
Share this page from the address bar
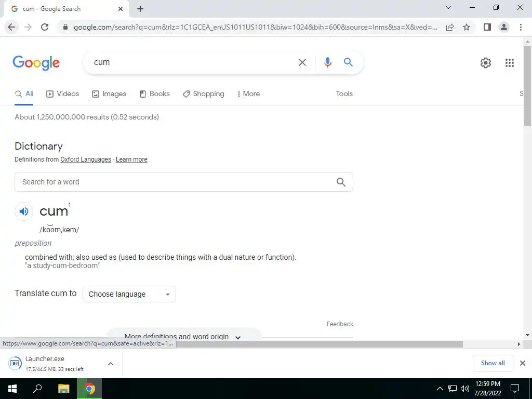(x=450, y=27)
